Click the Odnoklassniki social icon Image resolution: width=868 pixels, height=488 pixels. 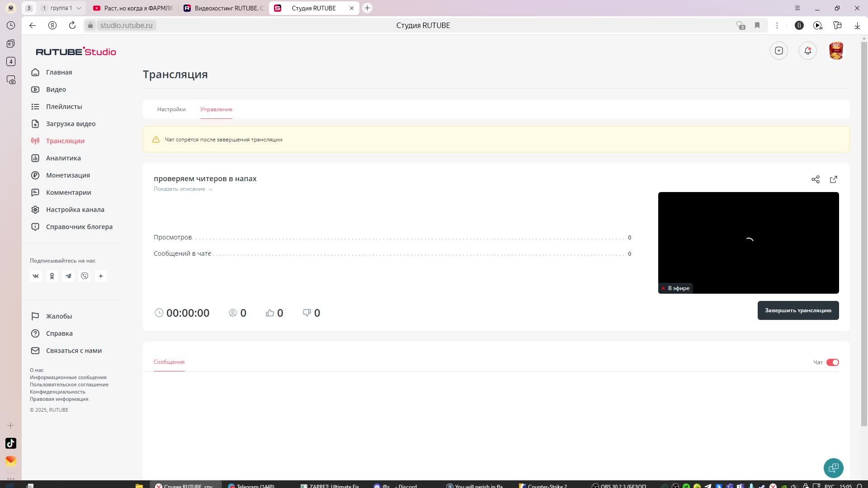pos(52,276)
